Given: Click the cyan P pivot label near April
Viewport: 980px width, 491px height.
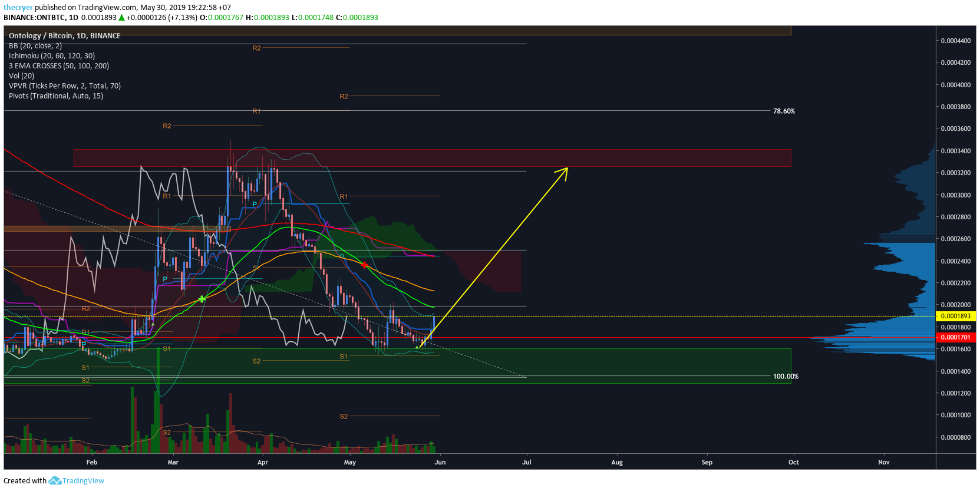Looking at the screenshot, I should click(255, 205).
